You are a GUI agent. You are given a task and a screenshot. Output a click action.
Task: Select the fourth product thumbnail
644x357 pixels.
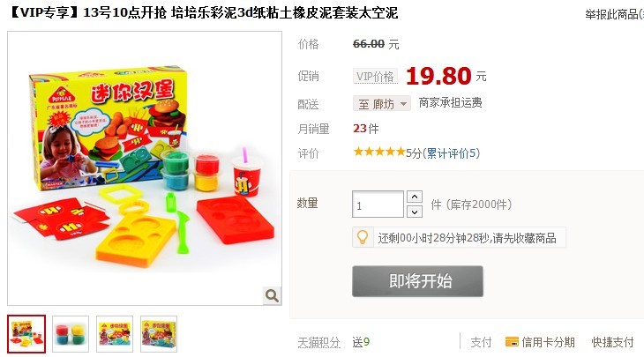[159, 334]
